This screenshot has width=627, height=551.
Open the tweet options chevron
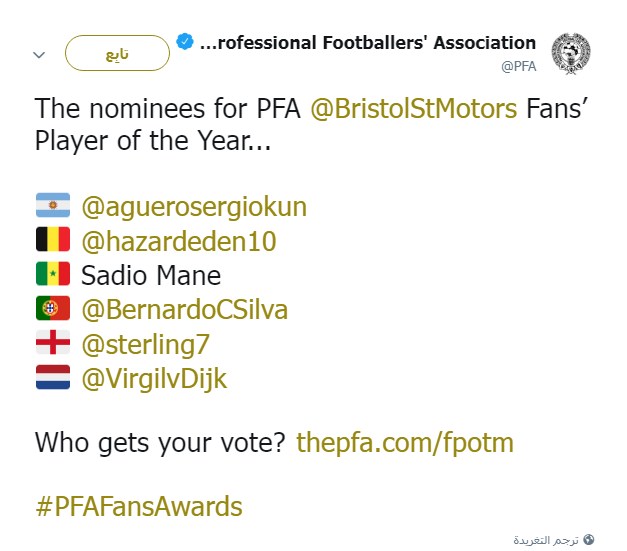pos(39,55)
